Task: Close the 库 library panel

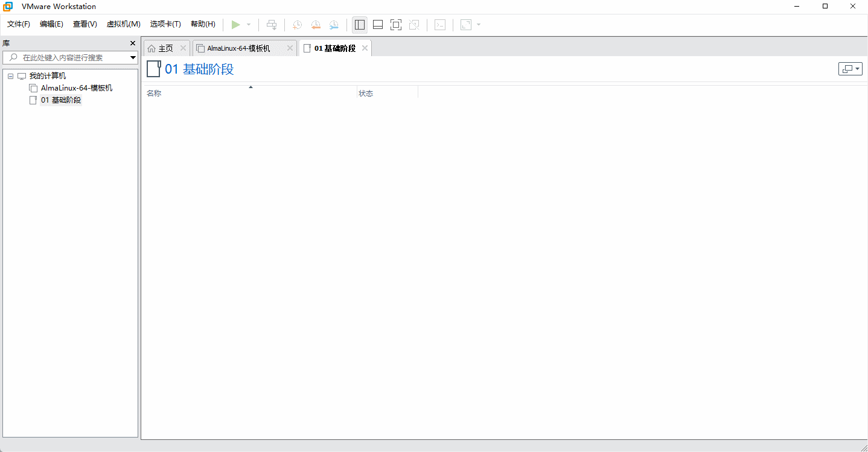Action: (133, 43)
